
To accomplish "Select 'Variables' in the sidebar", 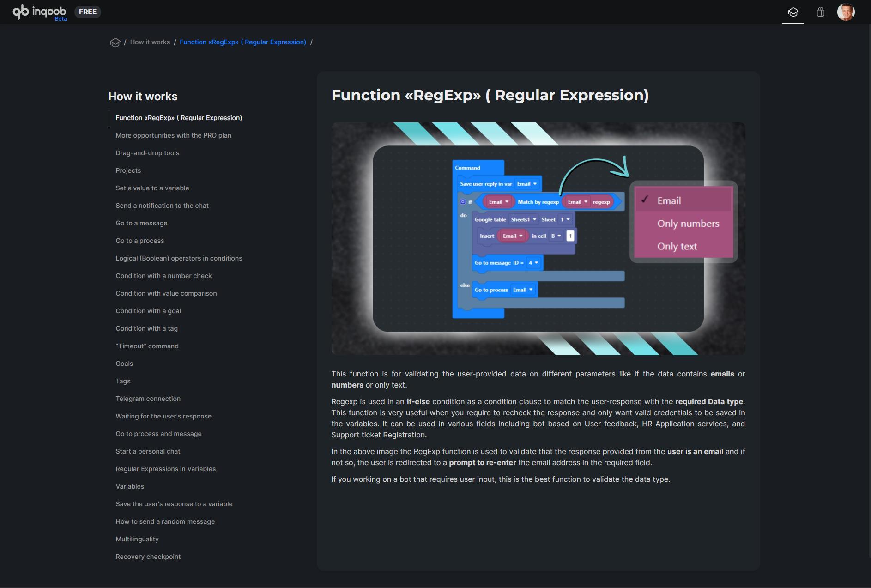I will pos(130,486).
